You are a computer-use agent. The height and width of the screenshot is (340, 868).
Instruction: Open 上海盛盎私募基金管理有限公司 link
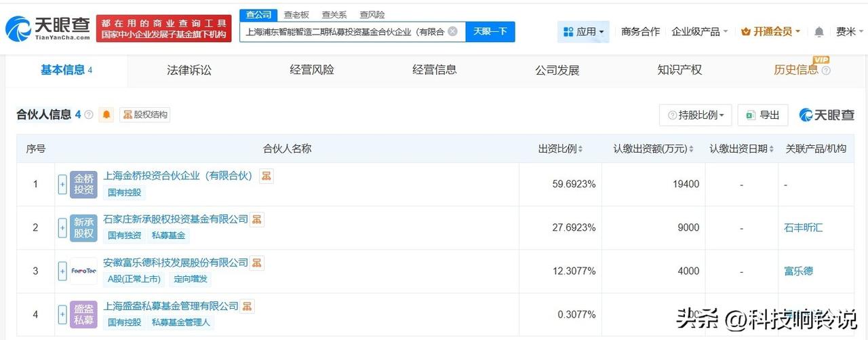pos(171,306)
